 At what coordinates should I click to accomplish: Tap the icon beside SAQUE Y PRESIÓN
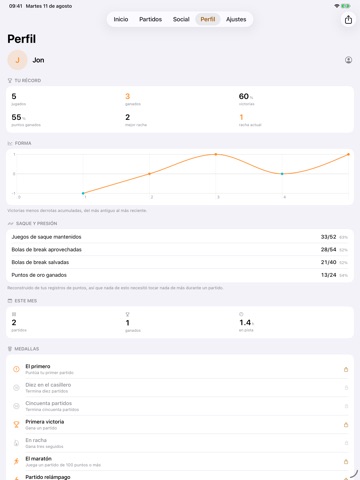point(10,223)
